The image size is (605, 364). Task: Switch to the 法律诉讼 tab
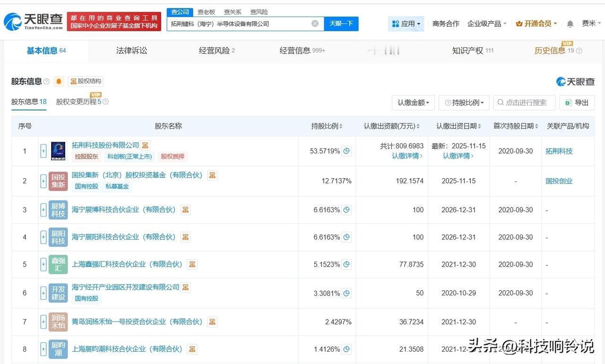tap(132, 51)
